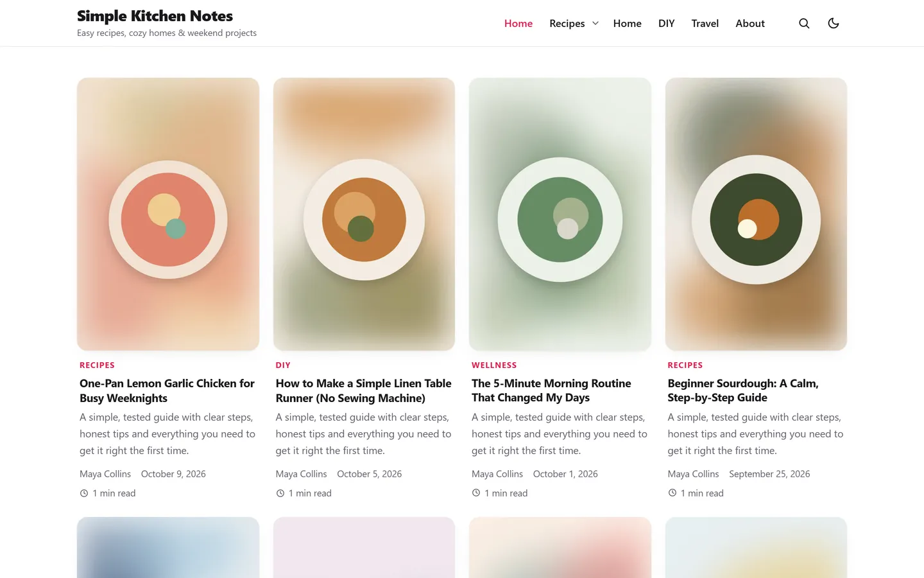Click the October 5, 2026 date

pos(370,474)
